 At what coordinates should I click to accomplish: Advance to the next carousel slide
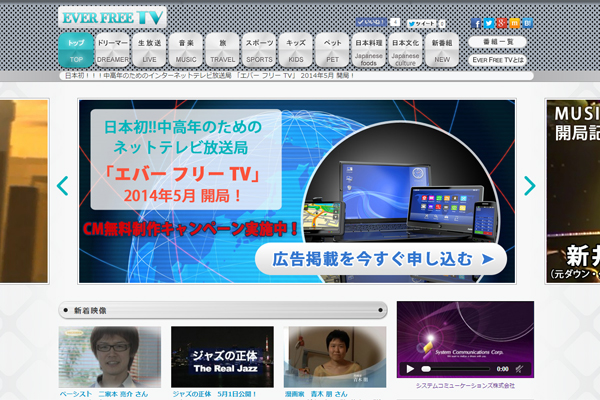coord(530,186)
